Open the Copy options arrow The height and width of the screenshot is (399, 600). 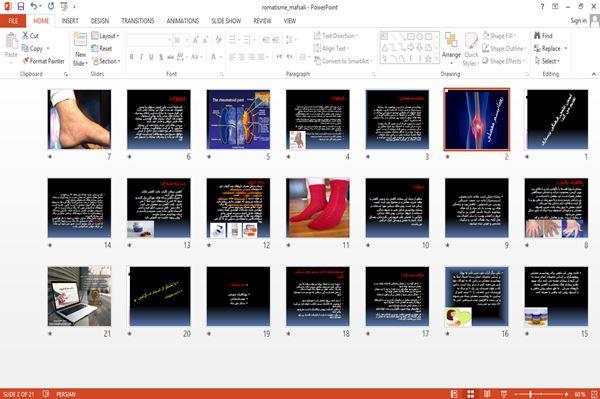click(48, 49)
